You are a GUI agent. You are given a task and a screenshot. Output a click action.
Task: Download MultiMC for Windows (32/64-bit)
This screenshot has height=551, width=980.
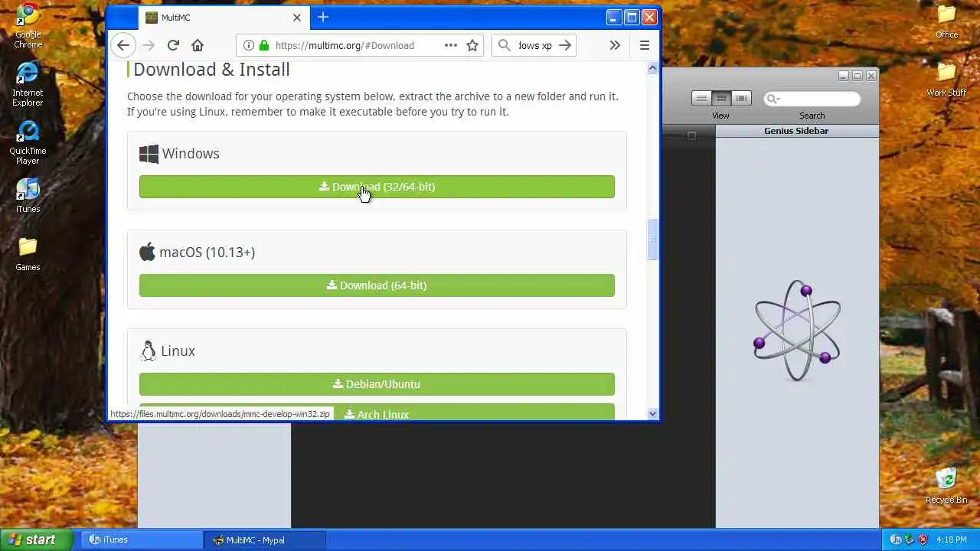click(x=377, y=187)
